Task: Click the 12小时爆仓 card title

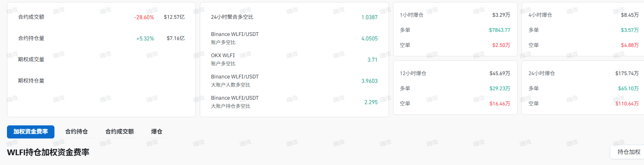Action: [x=413, y=74]
